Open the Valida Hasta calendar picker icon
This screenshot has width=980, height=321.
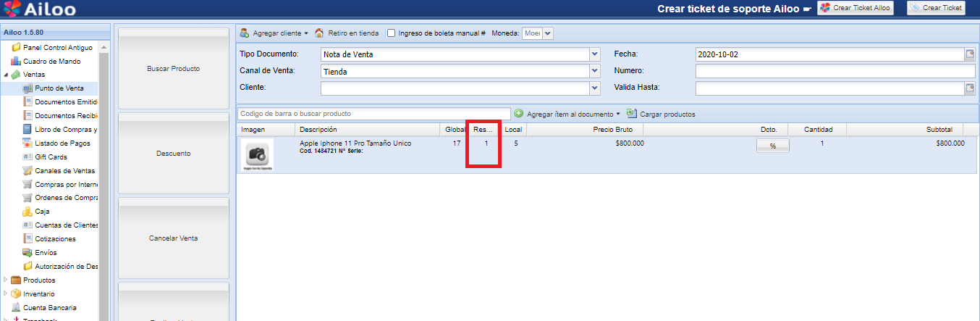coord(969,88)
